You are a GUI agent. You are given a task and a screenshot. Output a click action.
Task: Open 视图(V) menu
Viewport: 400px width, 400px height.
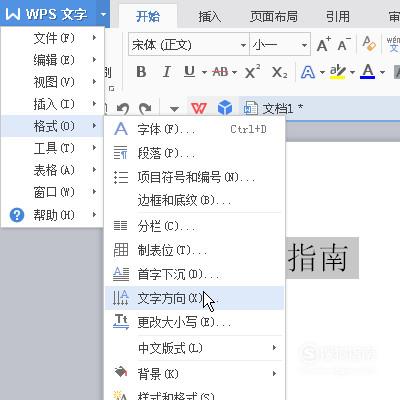53,82
